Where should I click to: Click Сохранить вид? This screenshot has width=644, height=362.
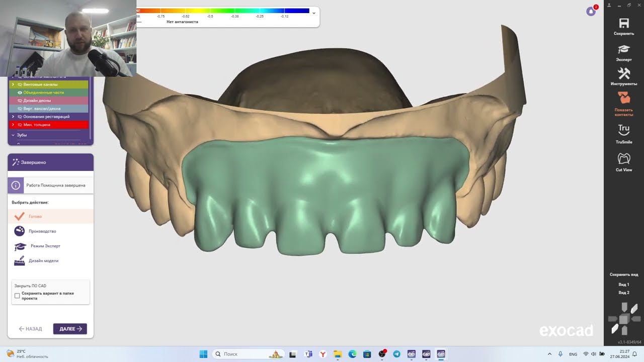tap(624, 275)
